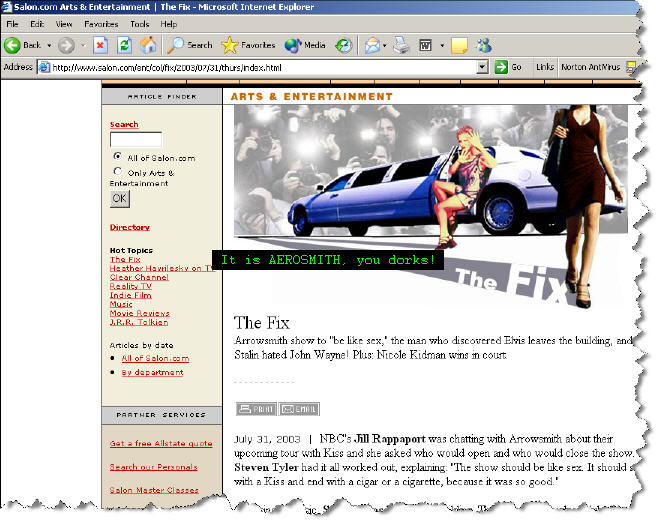Screen dimensions: 656x520
Task: Open Get a free Allstate quote link
Action: click(x=161, y=443)
